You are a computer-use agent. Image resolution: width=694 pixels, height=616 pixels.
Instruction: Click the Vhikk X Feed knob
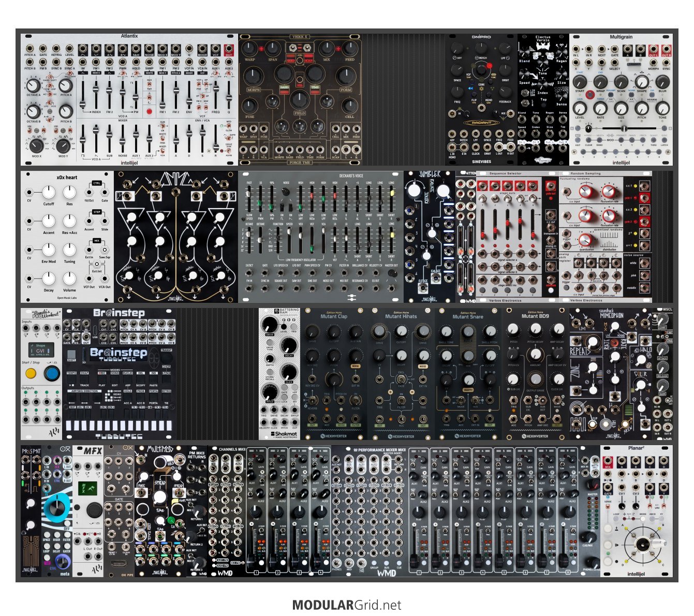click(350, 49)
